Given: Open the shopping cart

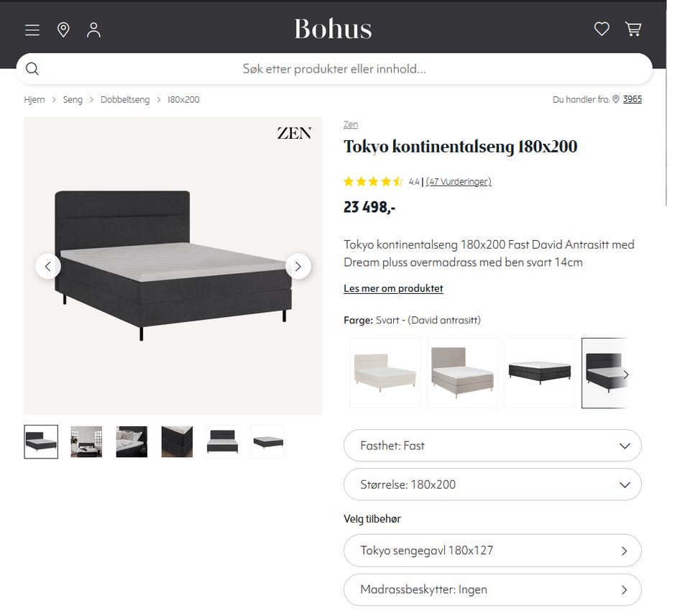Looking at the screenshot, I should pyautogui.click(x=633, y=29).
